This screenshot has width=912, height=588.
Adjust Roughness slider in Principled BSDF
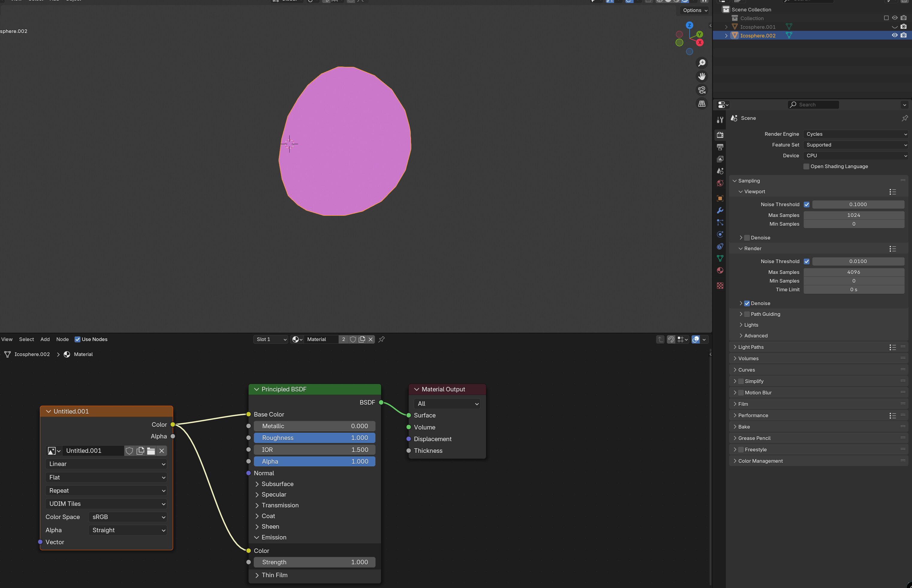pyautogui.click(x=315, y=438)
